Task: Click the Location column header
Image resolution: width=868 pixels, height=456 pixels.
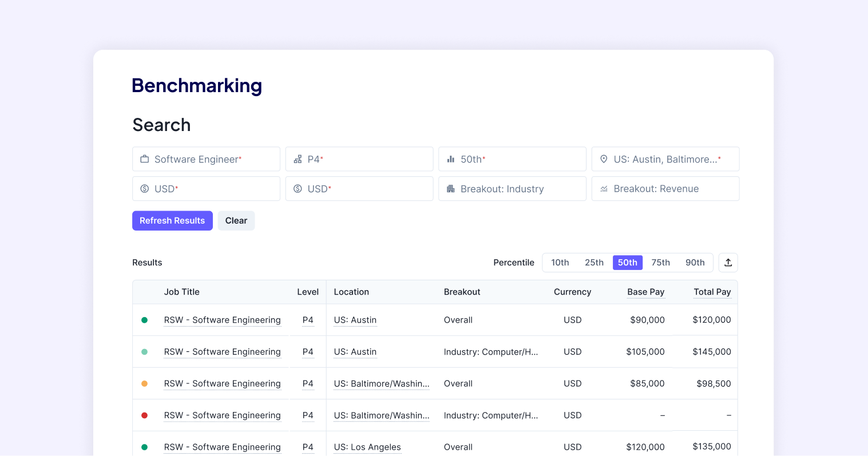Action: pos(351,292)
